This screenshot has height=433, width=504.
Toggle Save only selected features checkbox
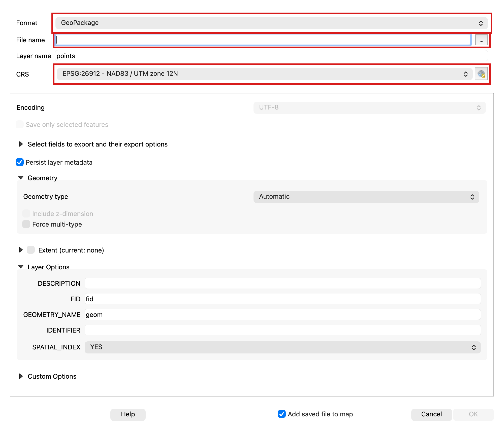[20, 124]
